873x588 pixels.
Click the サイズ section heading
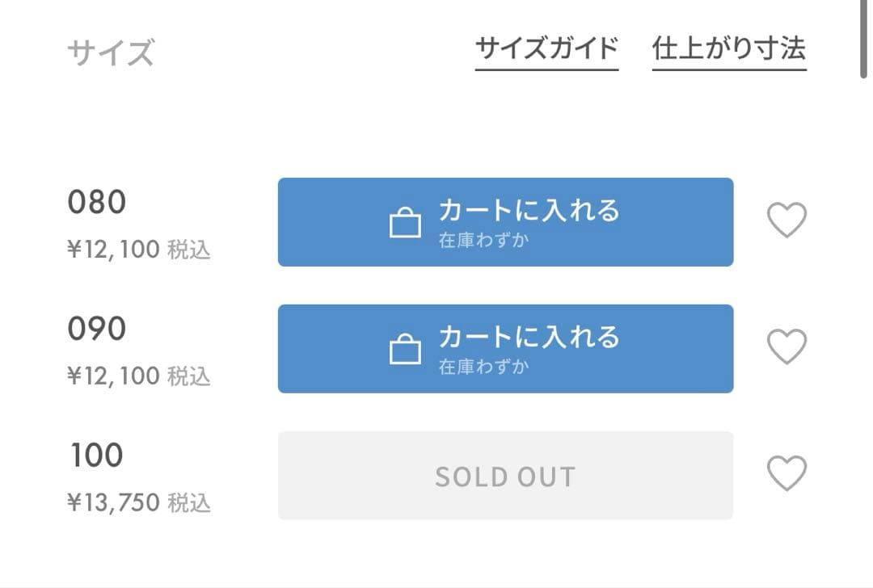point(110,53)
